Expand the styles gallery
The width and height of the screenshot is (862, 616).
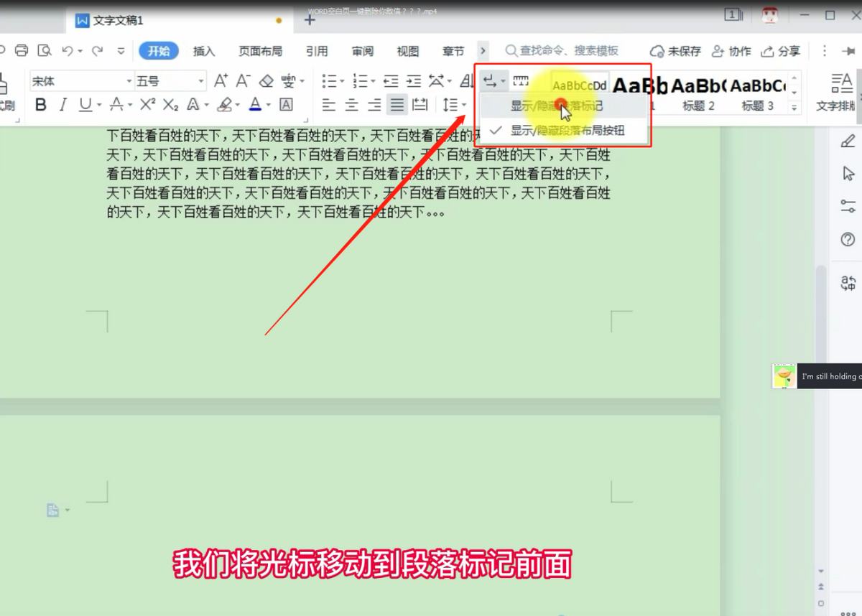pyautogui.click(x=794, y=108)
